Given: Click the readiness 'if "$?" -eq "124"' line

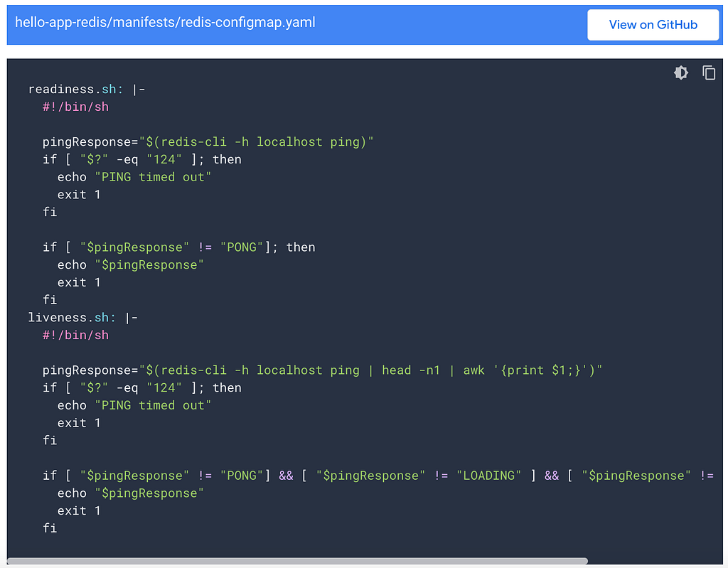Looking at the screenshot, I should [x=142, y=160].
